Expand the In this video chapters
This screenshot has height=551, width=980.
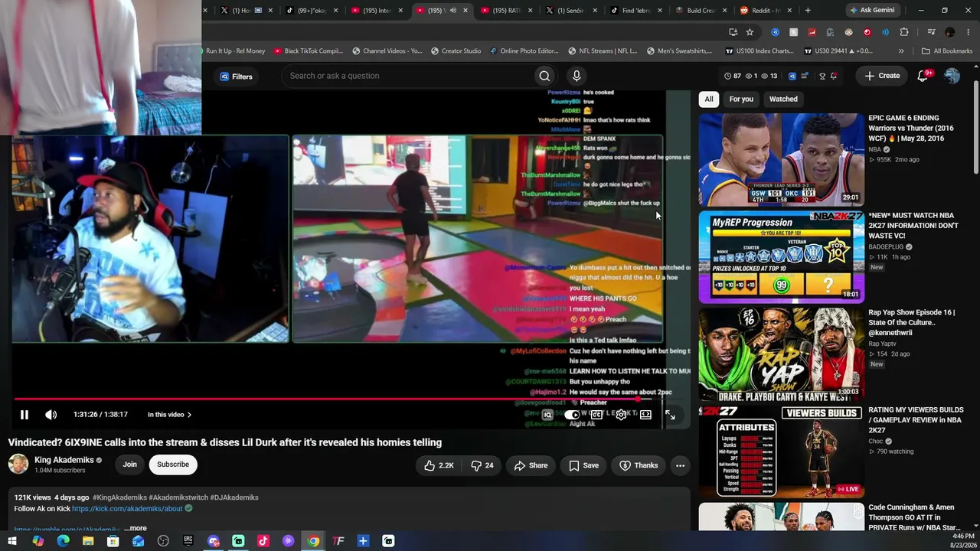click(169, 415)
